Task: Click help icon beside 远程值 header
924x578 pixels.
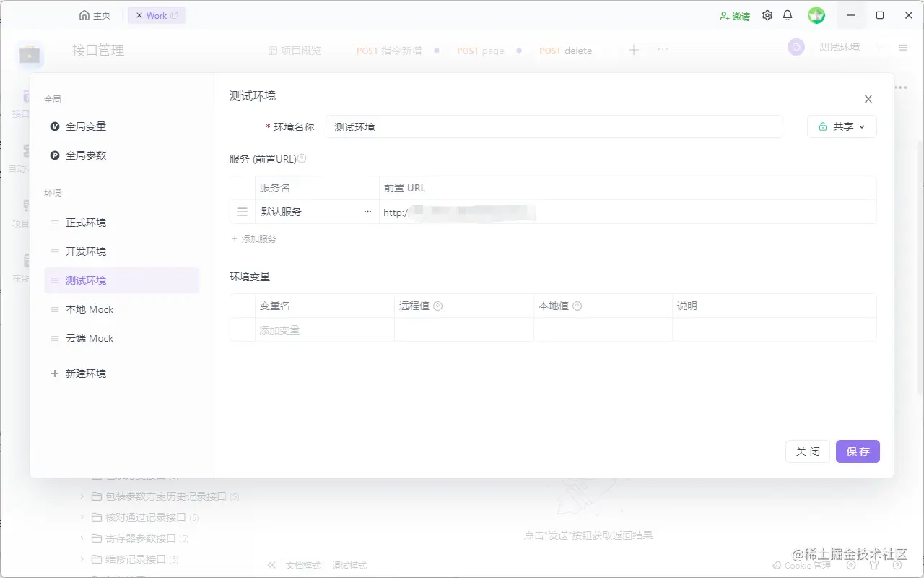Action: pyautogui.click(x=437, y=306)
